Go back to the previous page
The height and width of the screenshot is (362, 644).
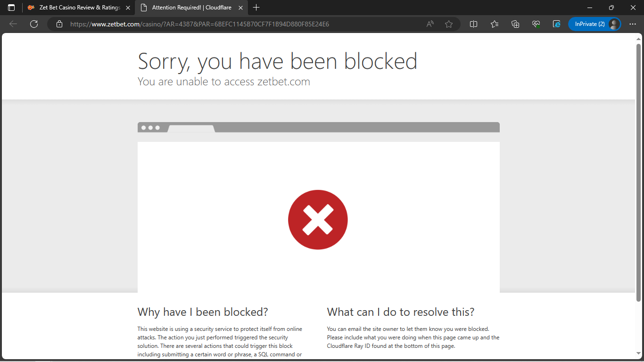13,24
